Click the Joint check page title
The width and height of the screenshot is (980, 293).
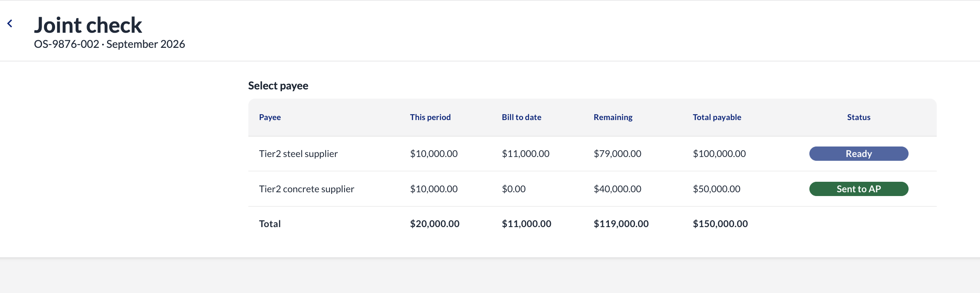[88, 25]
